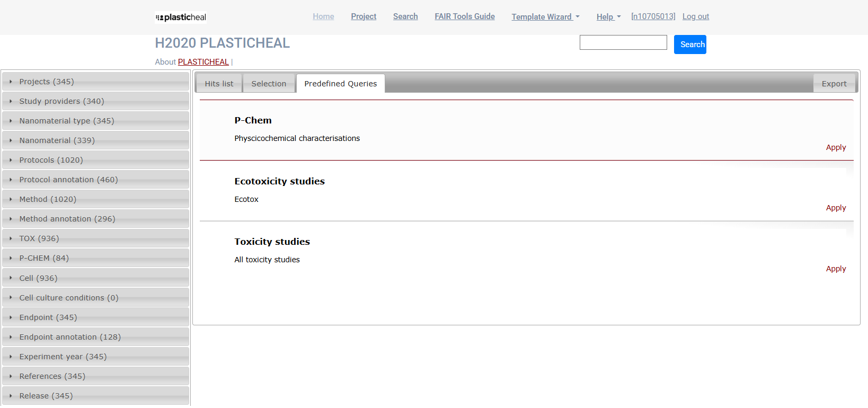868x408 pixels.
Task: Expand Protocols (1020) filter
Action: 95,160
